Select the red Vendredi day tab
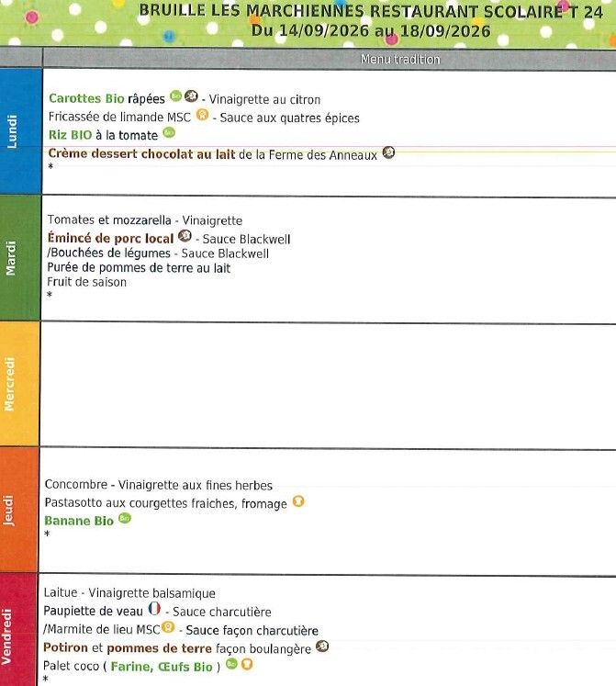The height and width of the screenshot is (686, 616). 18,630
